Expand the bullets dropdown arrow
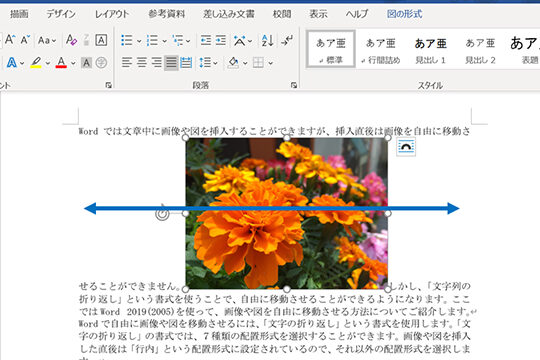The height and width of the screenshot is (360, 540). point(139,41)
